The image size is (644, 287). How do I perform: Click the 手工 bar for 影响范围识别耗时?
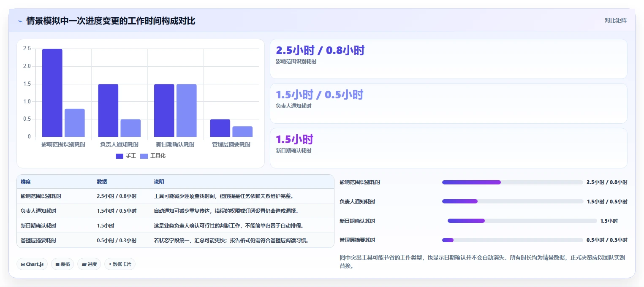pos(52,93)
